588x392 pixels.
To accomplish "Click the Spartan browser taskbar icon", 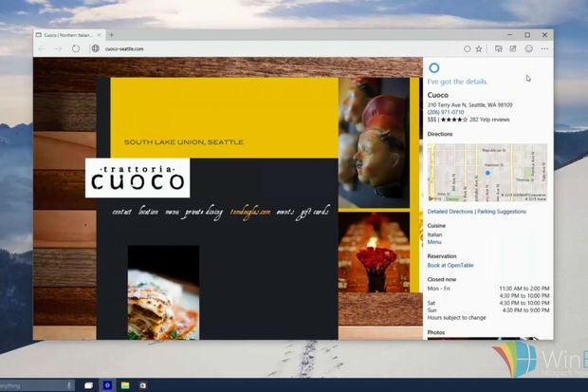I will coord(107,385).
